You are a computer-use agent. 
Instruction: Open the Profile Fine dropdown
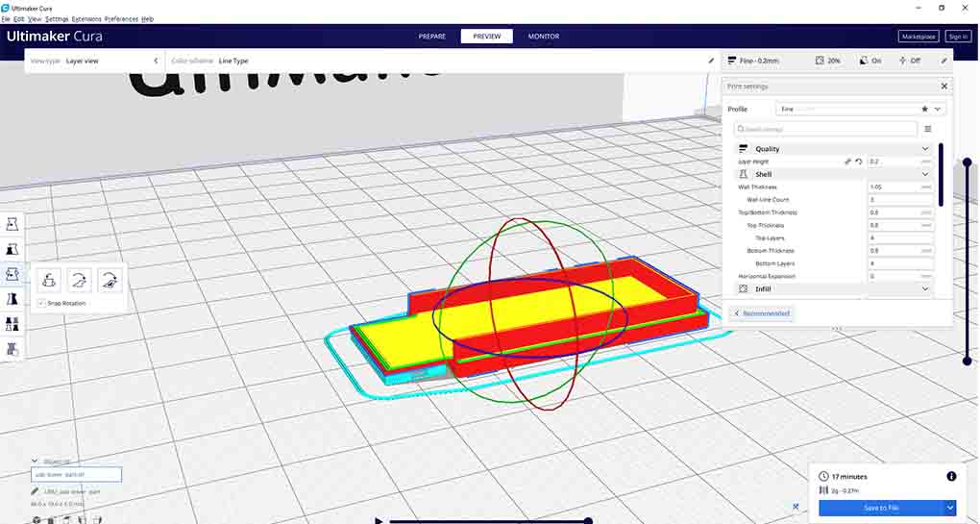(860, 109)
